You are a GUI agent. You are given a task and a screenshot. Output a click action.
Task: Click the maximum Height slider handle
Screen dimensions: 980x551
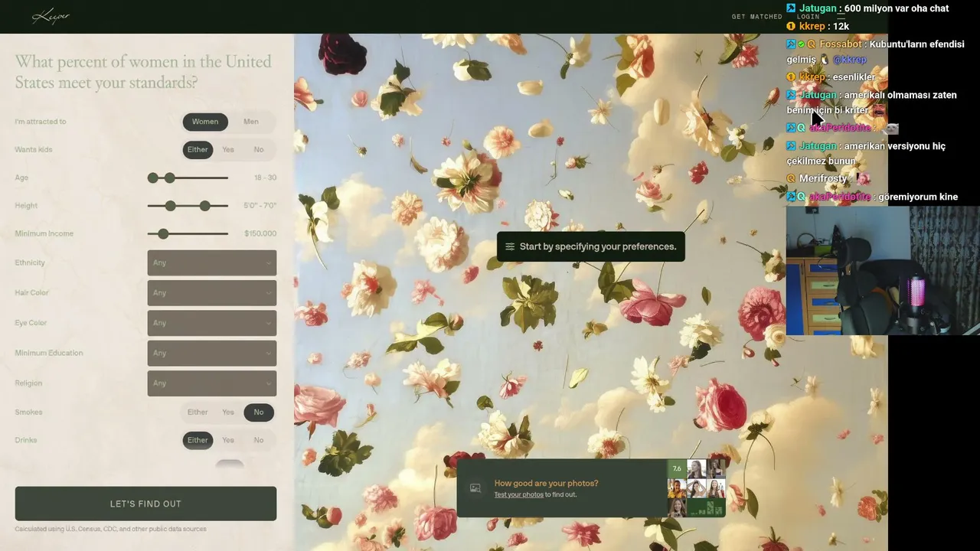pos(205,206)
